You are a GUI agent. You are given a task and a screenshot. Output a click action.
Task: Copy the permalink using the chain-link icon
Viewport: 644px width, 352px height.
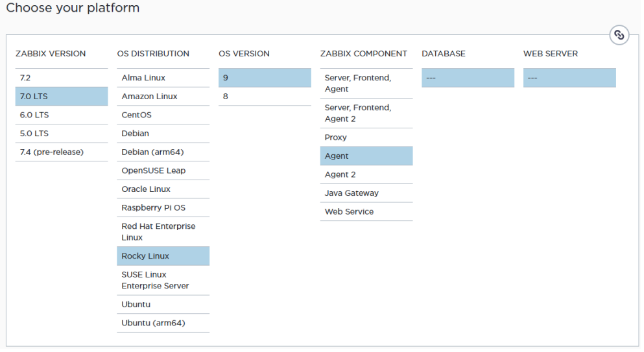coord(619,35)
